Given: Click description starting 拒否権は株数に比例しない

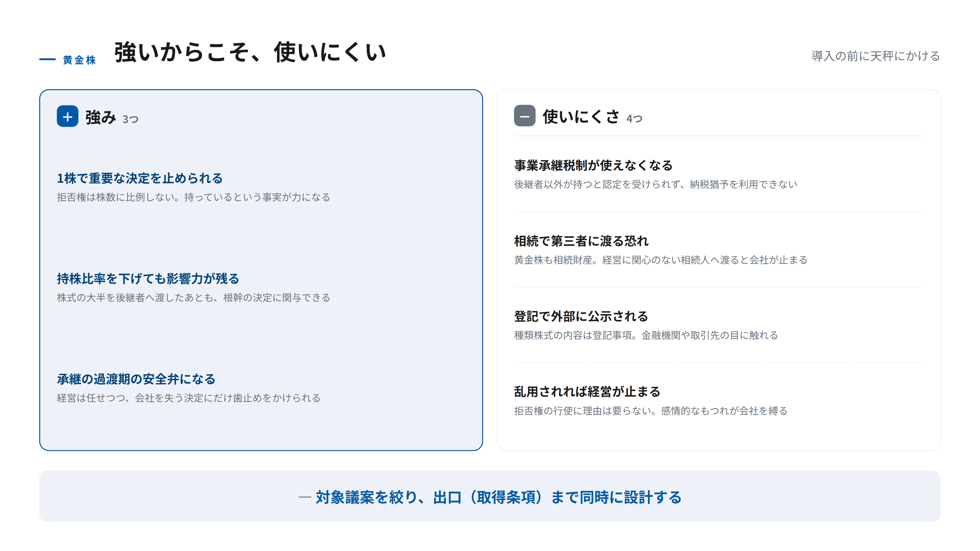Looking at the screenshot, I should [193, 197].
